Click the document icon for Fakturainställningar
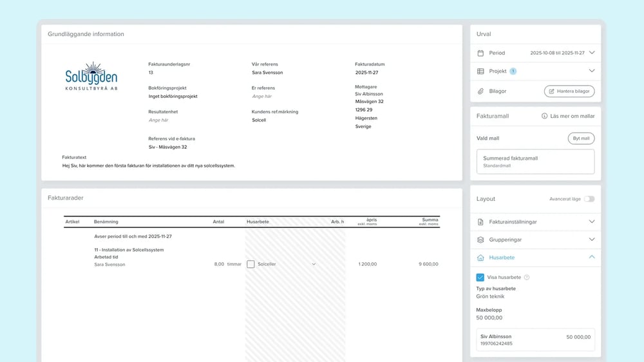Image resolution: width=644 pixels, height=362 pixels. point(480,222)
